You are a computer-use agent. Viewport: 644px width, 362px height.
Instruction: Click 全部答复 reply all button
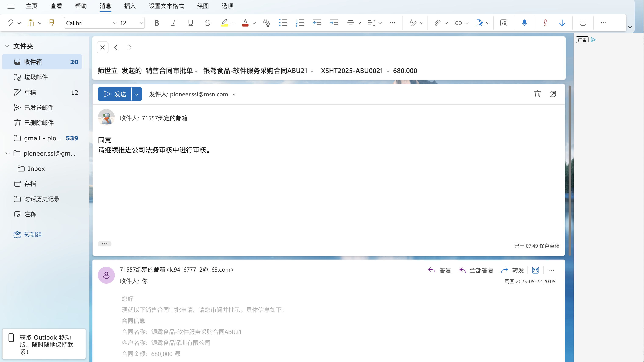pos(476,270)
